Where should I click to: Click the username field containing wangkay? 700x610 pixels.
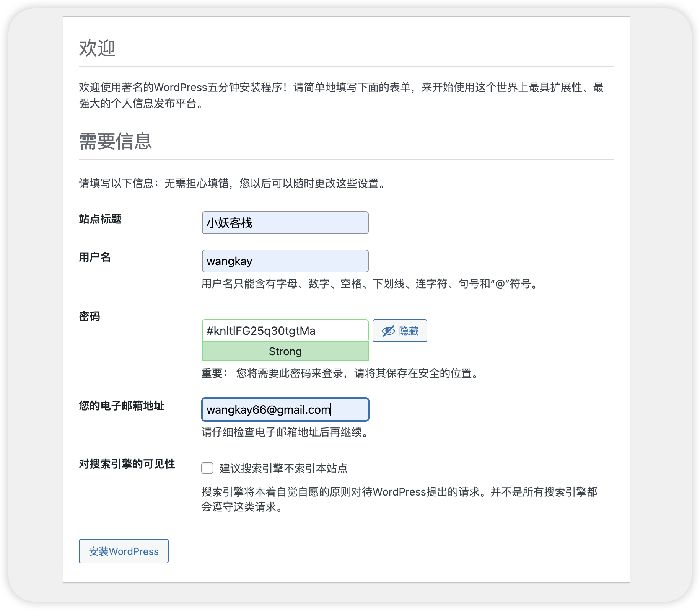[x=285, y=261]
